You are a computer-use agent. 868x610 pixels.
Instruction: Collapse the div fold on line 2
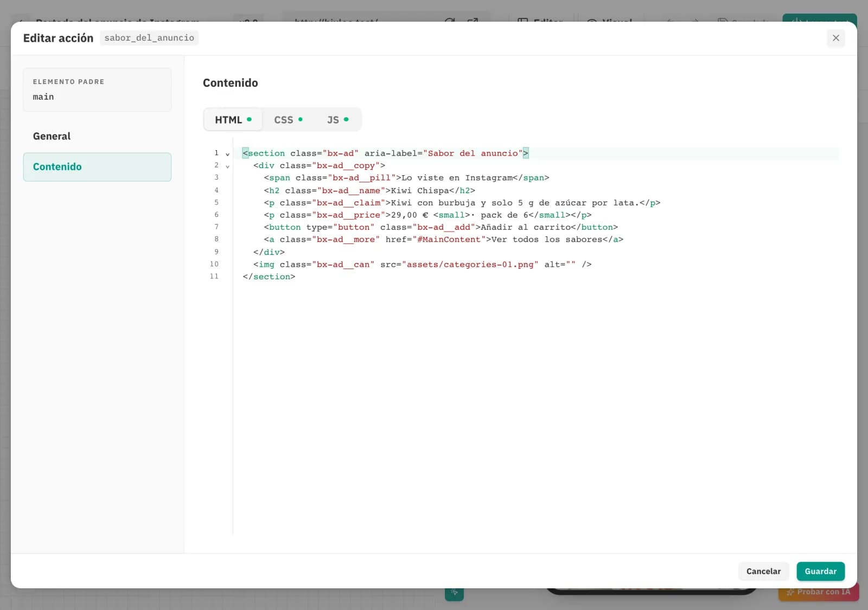point(227,166)
